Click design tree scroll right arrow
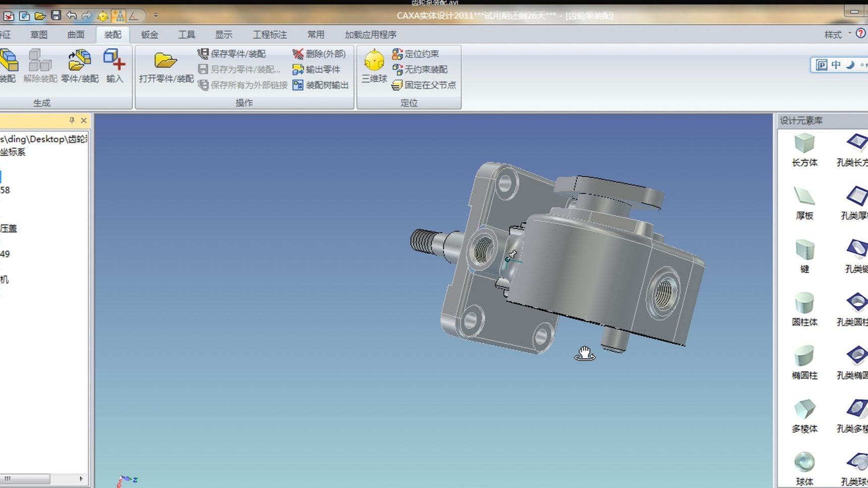 81,478
